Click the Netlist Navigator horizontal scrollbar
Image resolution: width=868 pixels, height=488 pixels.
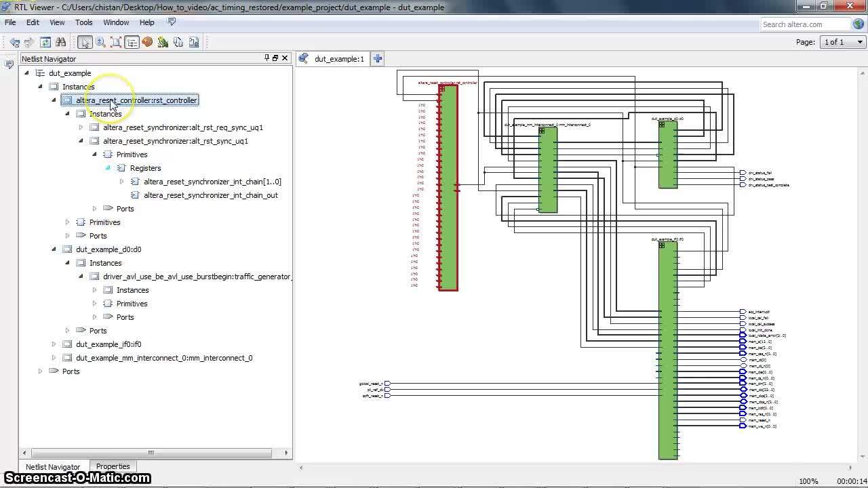coord(151,453)
